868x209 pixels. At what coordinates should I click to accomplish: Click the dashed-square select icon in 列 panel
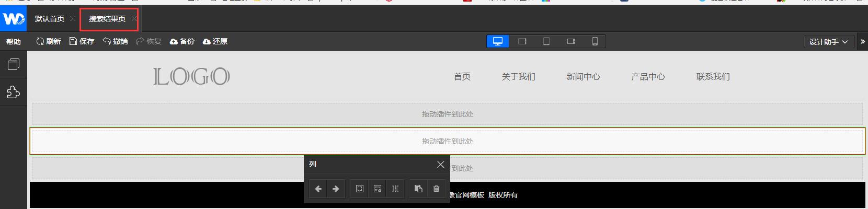pyautogui.click(x=360, y=189)
